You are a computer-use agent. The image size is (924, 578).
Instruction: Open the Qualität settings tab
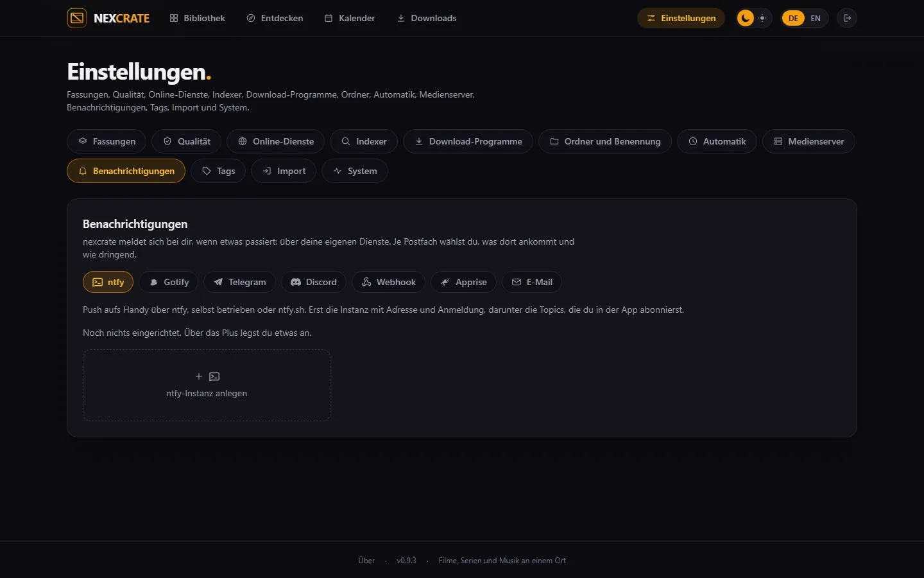[186, 141]
